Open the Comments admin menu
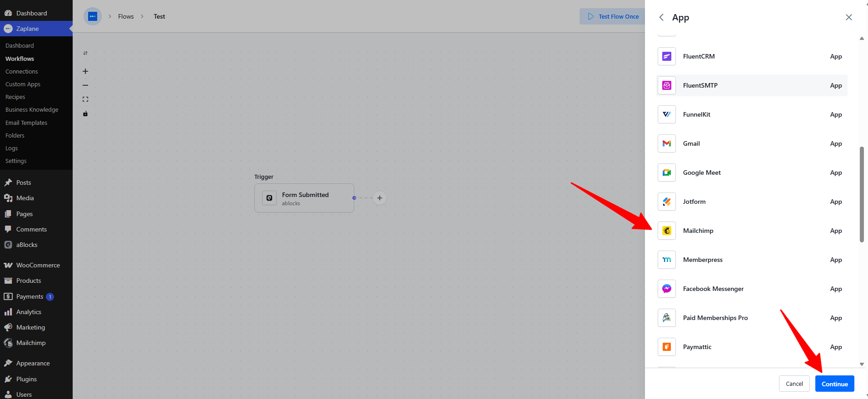The width and height of the screenshot is (868, 399). point(36,229)
